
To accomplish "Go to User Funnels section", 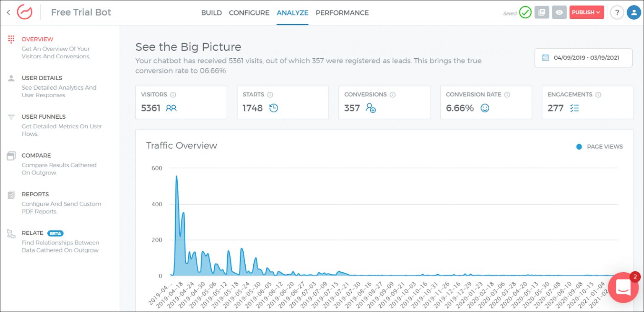I will [44, 117].
